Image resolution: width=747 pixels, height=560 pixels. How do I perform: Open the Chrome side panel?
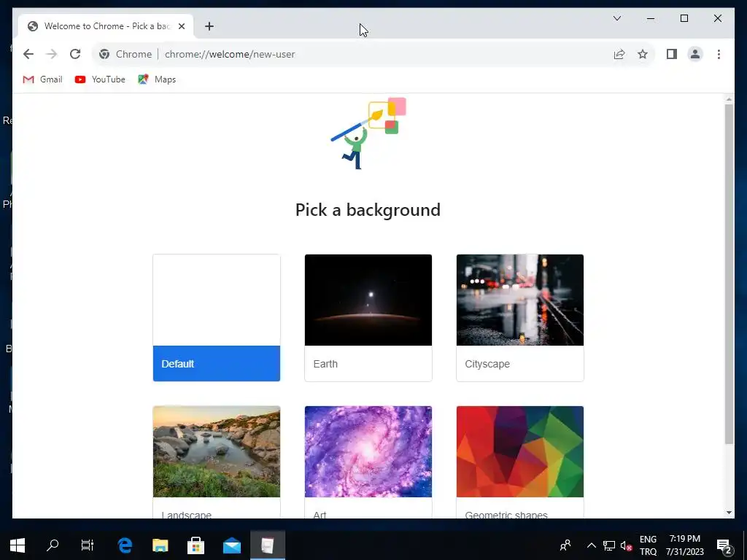click(672, 54)
